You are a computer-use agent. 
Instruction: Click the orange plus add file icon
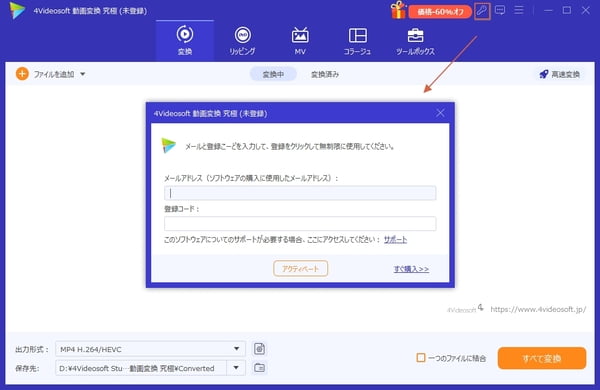[22, 74]
